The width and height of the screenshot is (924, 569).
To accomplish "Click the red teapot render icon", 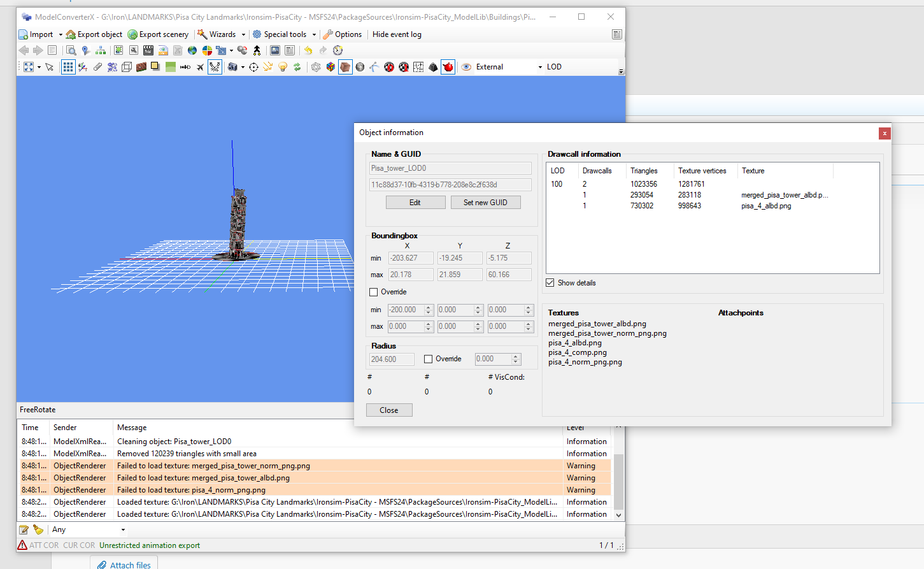I will [448, 67].
